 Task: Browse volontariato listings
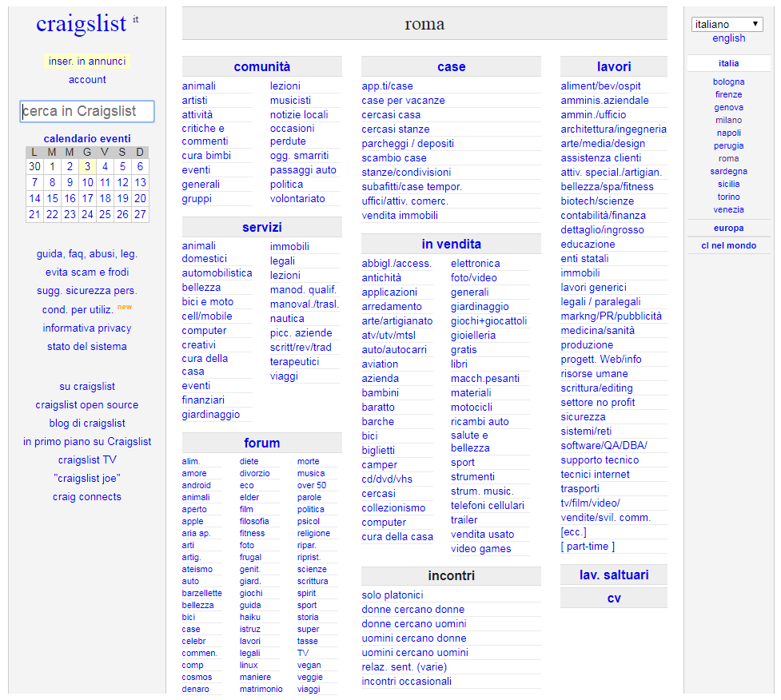tap(298, 199)
